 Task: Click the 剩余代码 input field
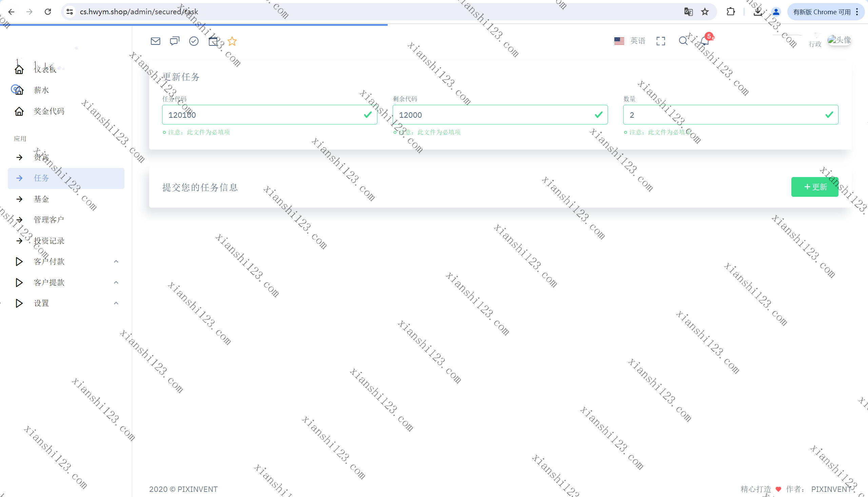click(x=500, y=115)
